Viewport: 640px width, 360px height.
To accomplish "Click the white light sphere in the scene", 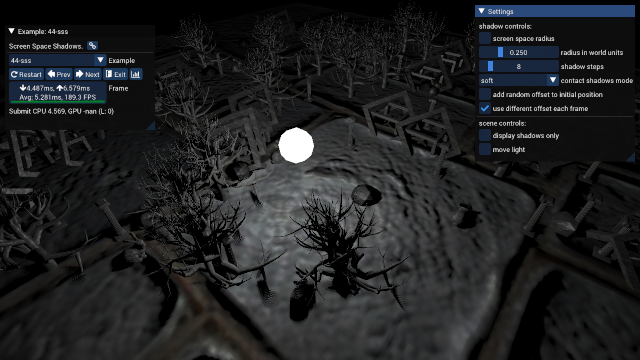I will coord(296,145).
